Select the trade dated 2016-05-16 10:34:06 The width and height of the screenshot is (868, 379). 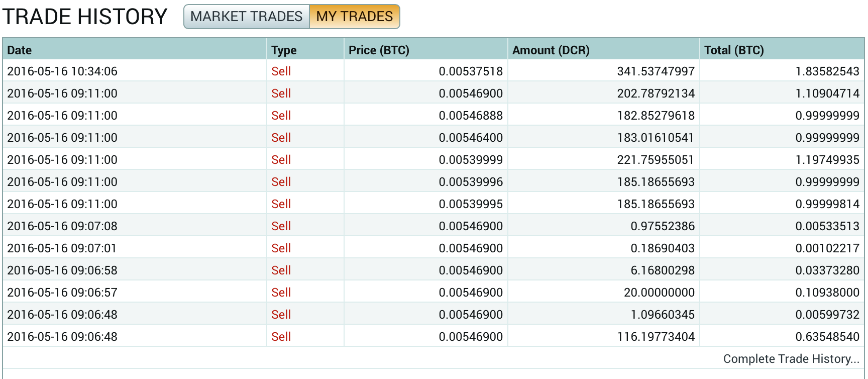coord(62,71)
